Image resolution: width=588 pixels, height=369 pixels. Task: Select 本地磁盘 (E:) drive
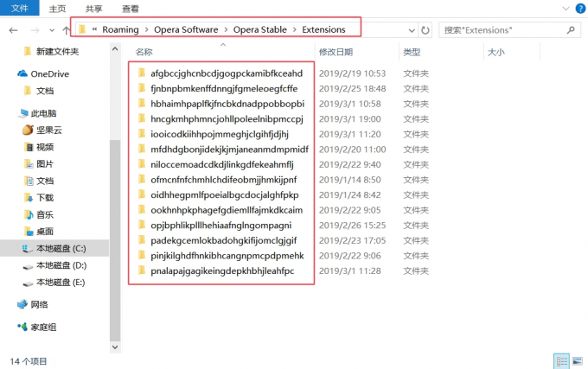[x=54, y=282]
